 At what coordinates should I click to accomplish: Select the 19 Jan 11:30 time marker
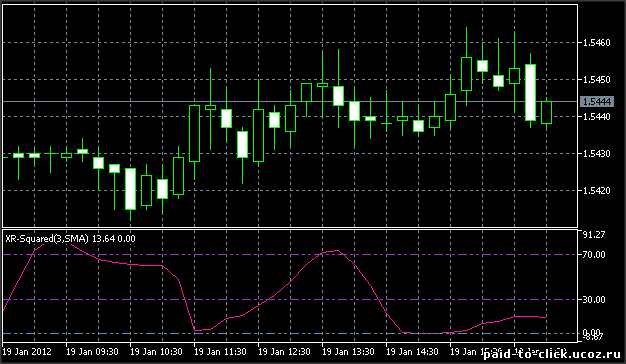(220, 352)
